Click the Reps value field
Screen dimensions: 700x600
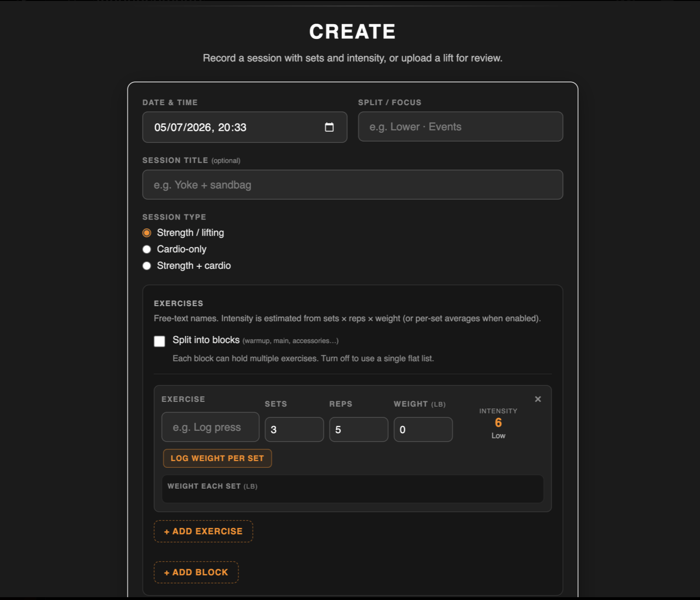click(359, 429)
